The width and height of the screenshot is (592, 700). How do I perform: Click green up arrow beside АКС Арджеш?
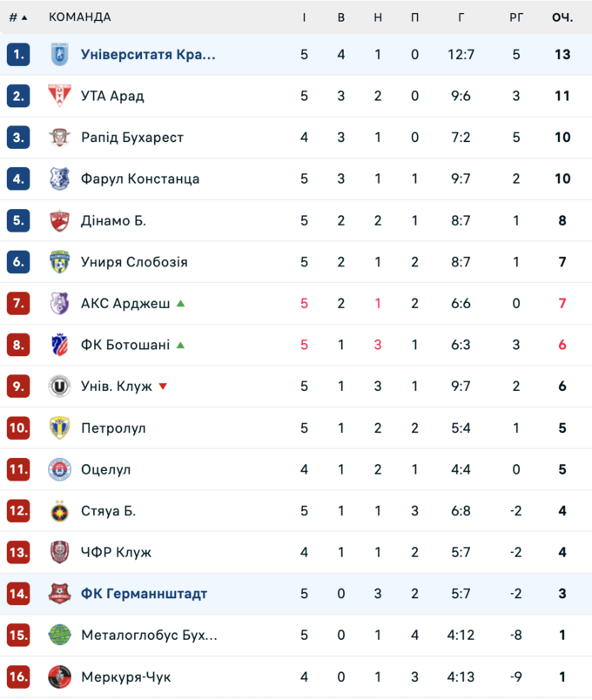click(180, 303)
